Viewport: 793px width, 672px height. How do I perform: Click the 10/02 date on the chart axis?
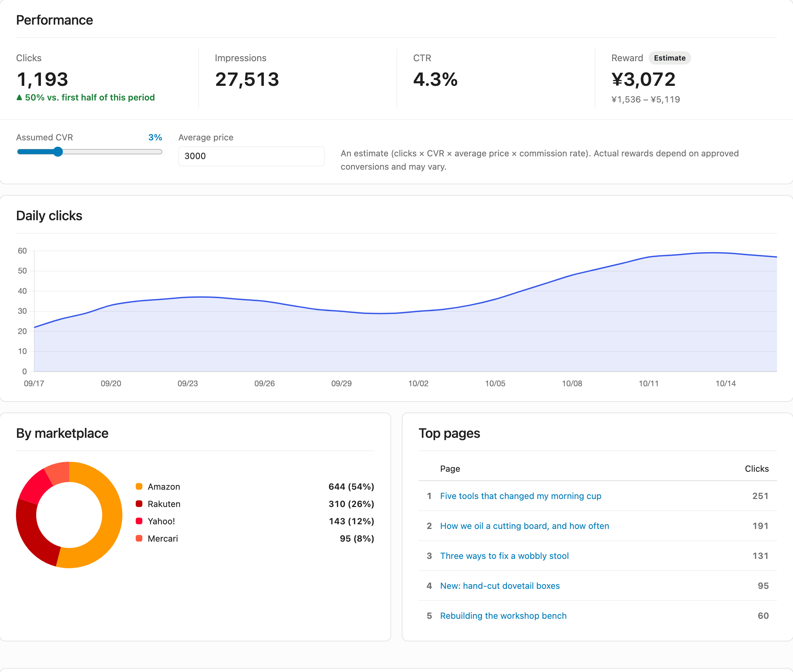point(418,384)
